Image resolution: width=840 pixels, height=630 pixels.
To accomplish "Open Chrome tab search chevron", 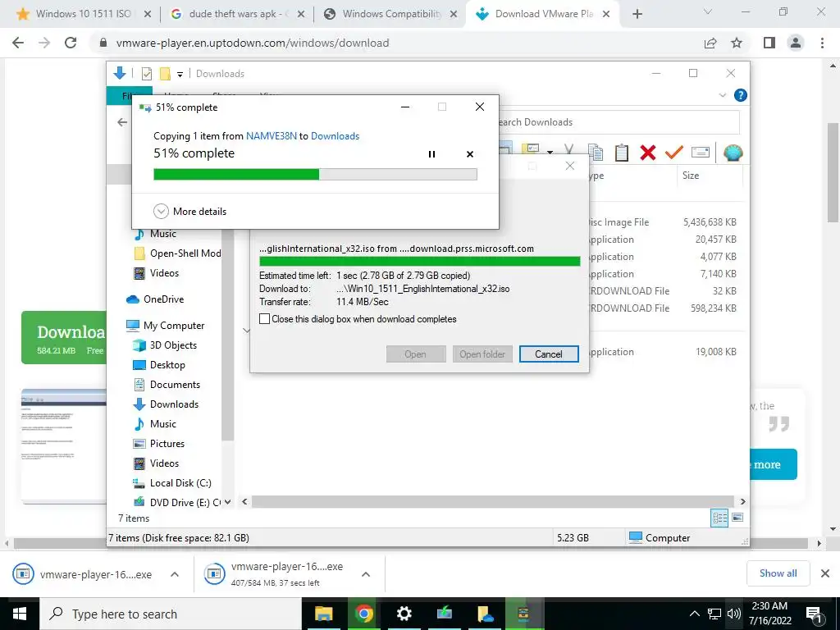I will click(708, 11).
